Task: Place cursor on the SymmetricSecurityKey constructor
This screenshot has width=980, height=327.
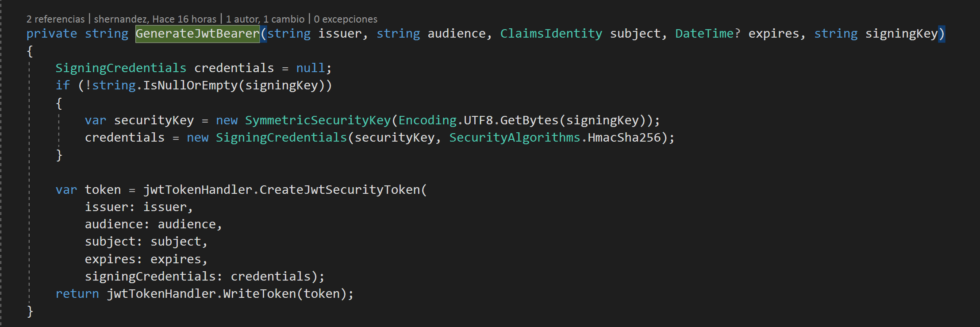Action: pyautogui.click(x=318, y=120)
